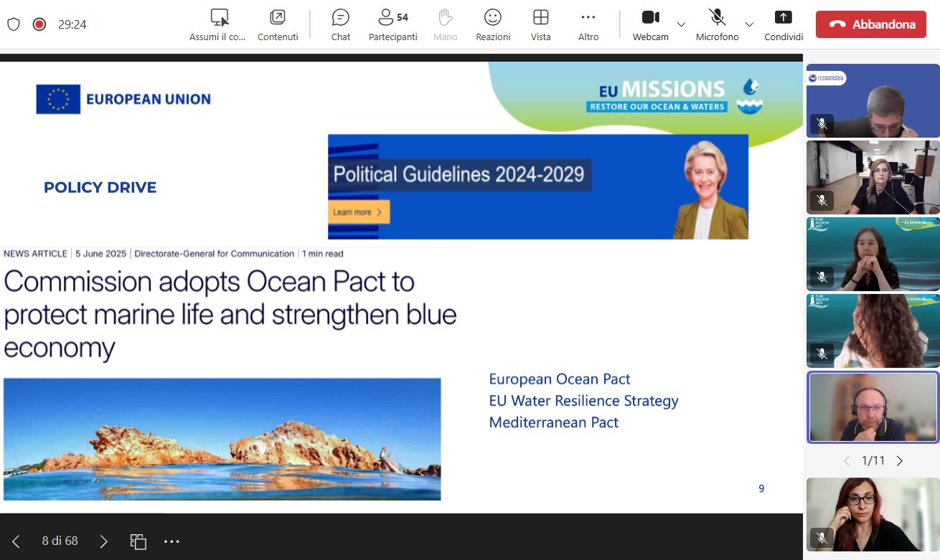Click the European Union flag logo
This screenshot has width=940, height=560.
[x=58, y=99]
